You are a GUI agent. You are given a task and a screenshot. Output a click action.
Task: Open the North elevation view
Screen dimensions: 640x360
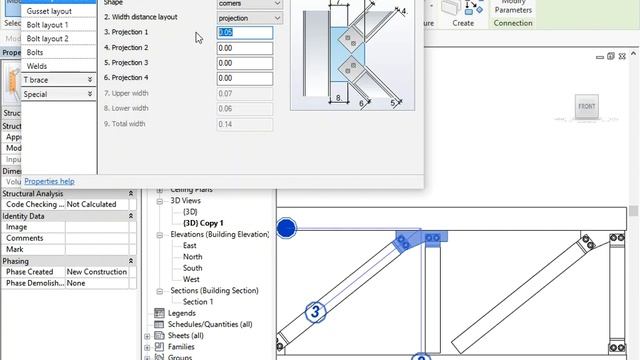tap(193, 257)
